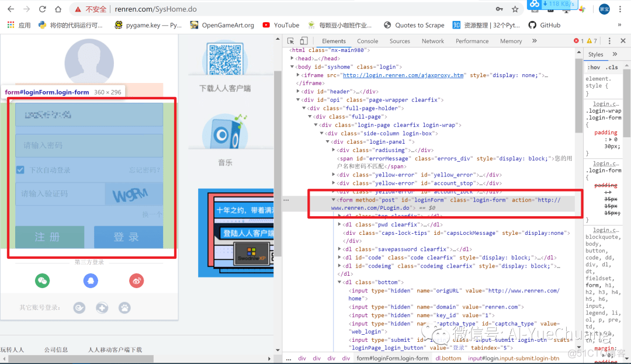Show more Styles pane tabs chevron

(x=615, y=54)
